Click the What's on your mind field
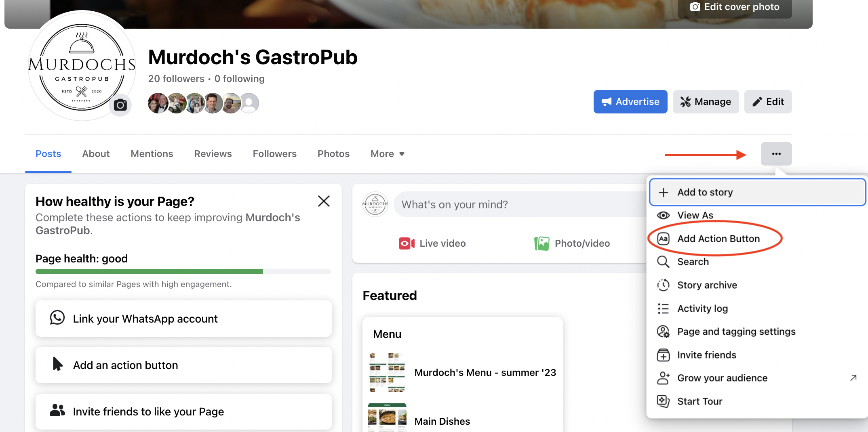Image resolution: width=868 pixels, height=432 pixels. (x=520, y=204)
